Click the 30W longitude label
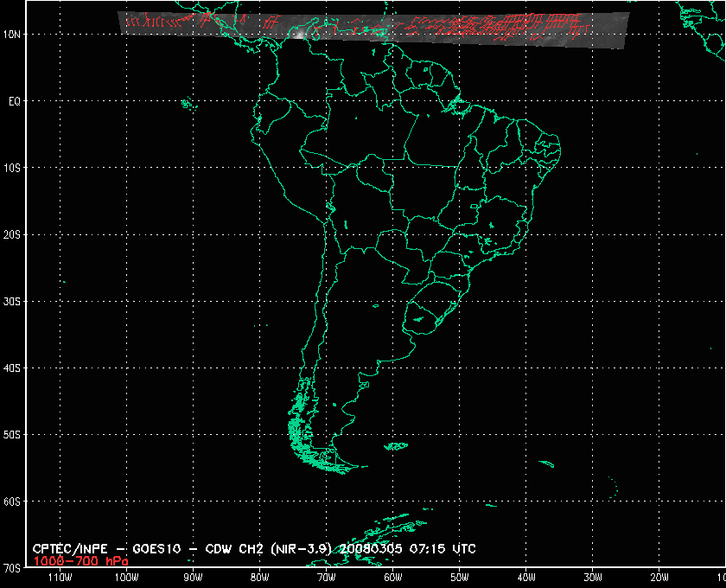This screenshot has height=588, width=726. pyautogui.click(x=594, y=578)
